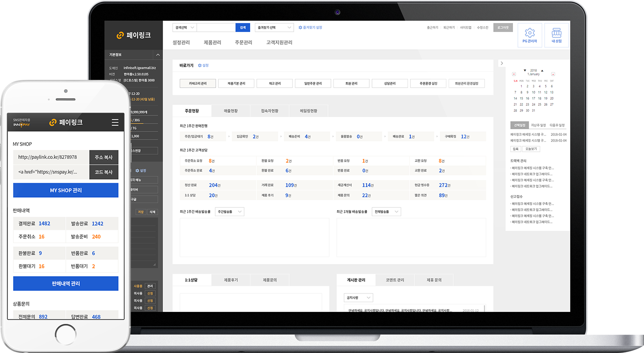Image resolution: width=644 pixels, height=353 pixels.
Task: Open the 공지사항 dropdown
Action: pyautogui.click(x=358, y=298)
